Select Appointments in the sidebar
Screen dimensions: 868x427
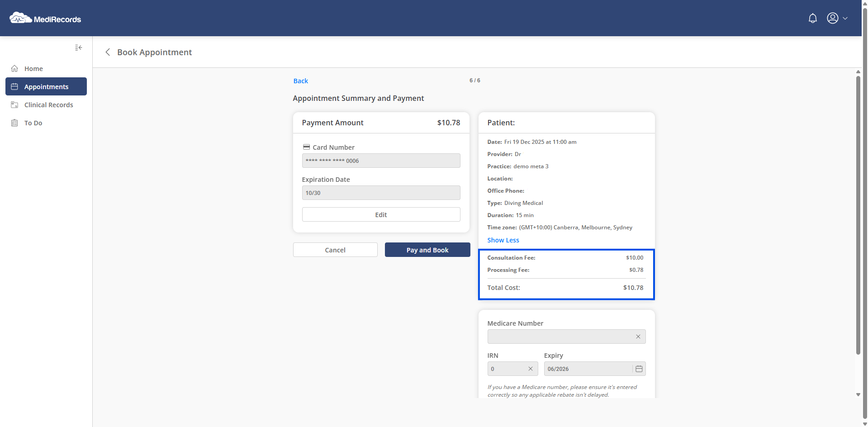click(46, 86)
